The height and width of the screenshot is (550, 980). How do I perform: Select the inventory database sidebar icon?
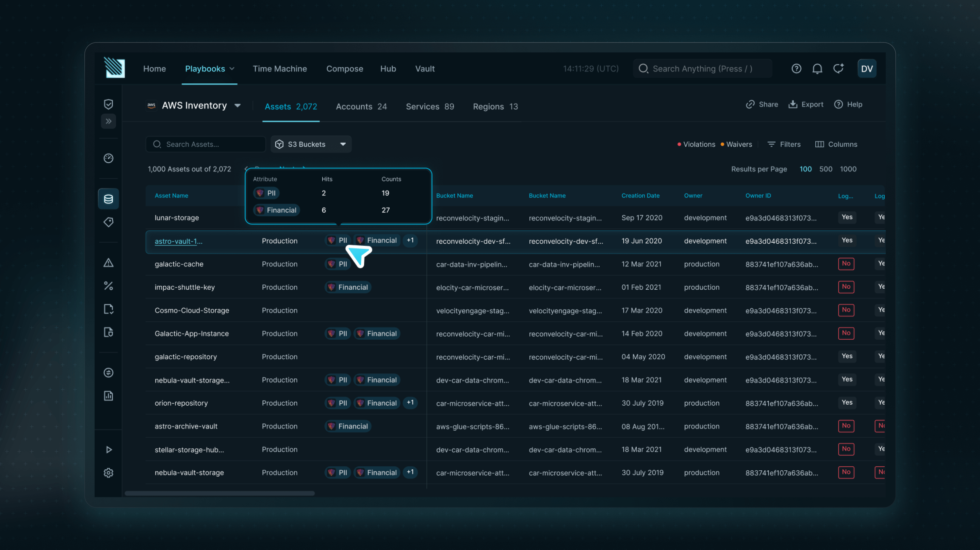[x=109, y=199]
